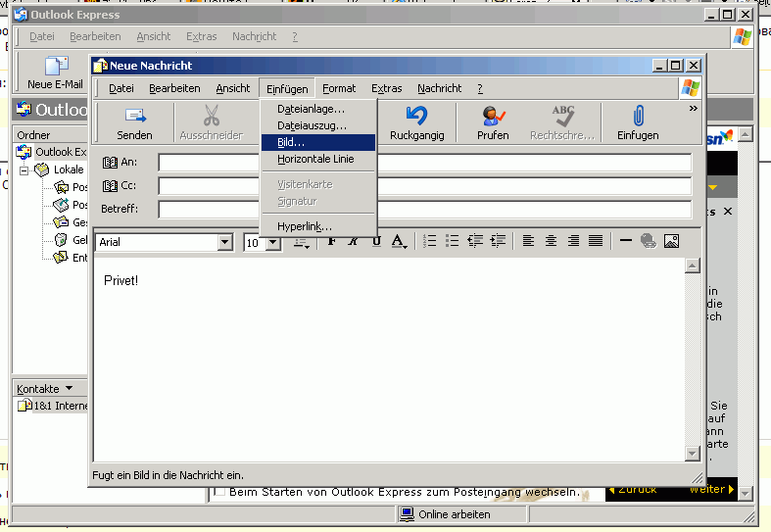
Task: Click the zurück link in Outlook Express
Action: (632, 489)
